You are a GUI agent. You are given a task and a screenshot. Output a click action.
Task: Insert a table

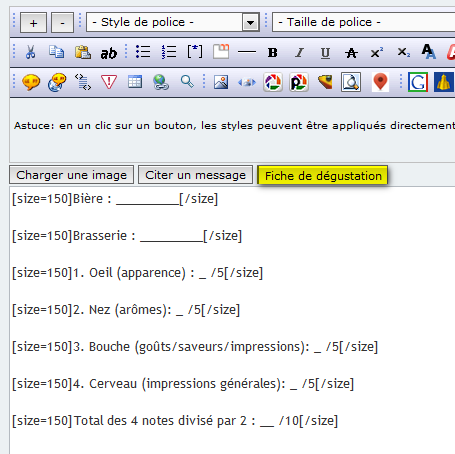point(135,82)
